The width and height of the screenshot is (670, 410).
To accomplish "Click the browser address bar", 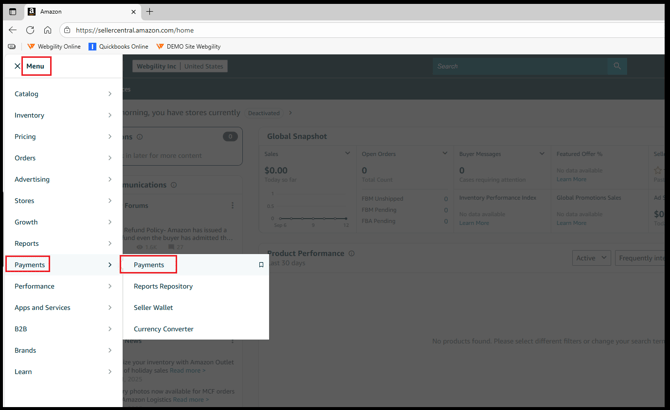I will [363, 30].
